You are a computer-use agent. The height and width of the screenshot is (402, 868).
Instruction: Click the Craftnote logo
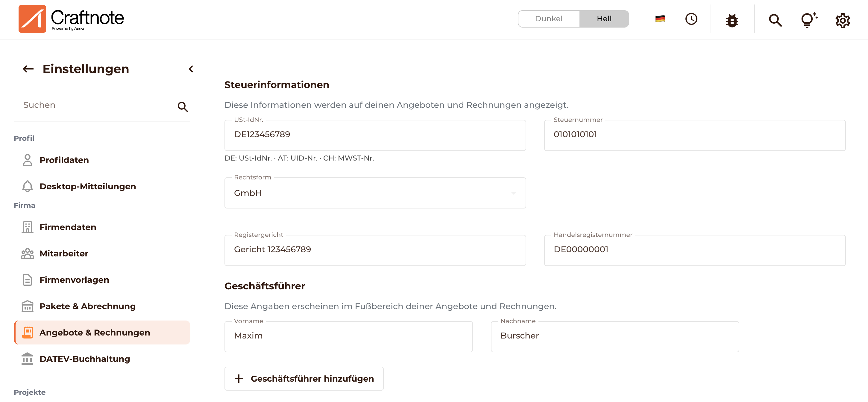pyautogui.click(x=71, y=19)
